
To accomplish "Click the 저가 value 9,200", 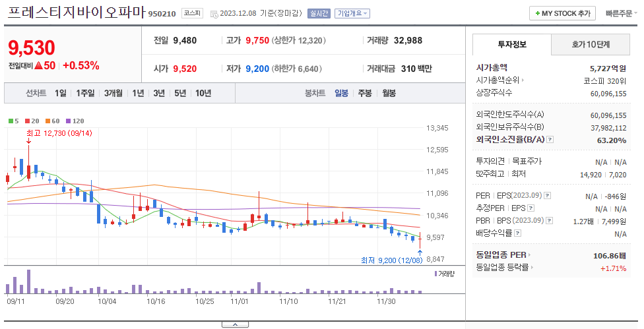I will point(257,69).
